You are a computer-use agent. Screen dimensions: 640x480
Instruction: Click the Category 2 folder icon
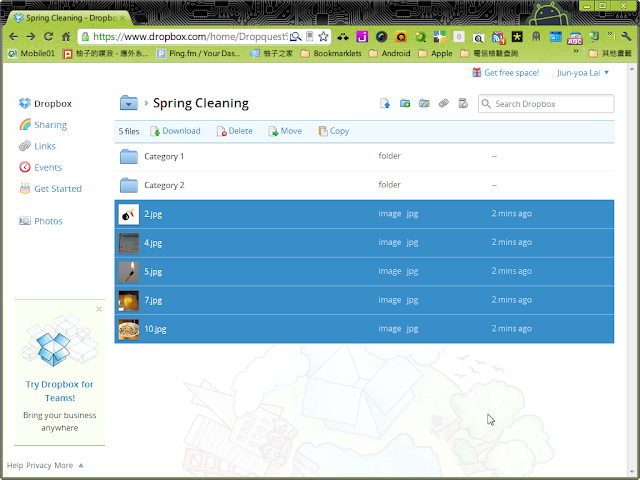(129, 185)
